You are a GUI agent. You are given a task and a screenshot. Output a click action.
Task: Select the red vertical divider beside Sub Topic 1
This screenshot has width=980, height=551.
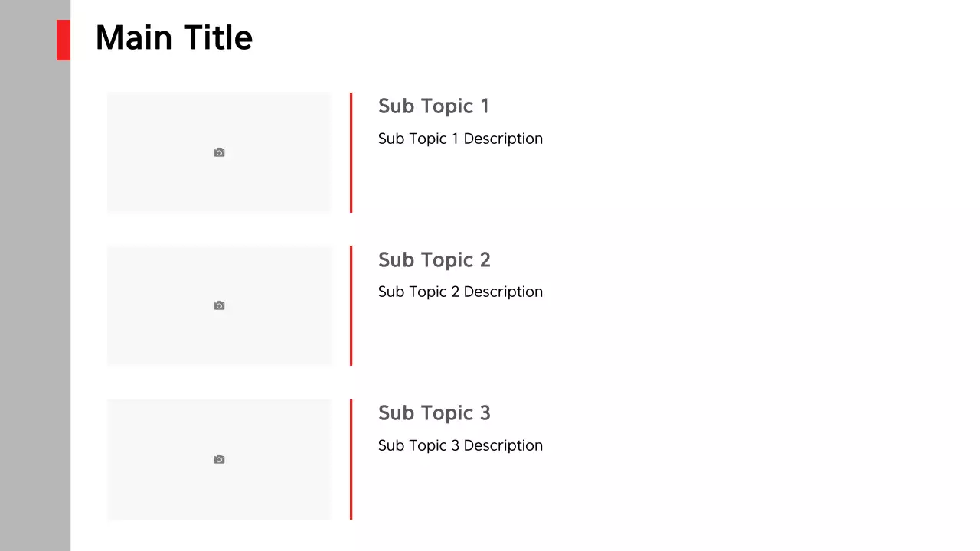pyautogui.click(x=351, y=152)
